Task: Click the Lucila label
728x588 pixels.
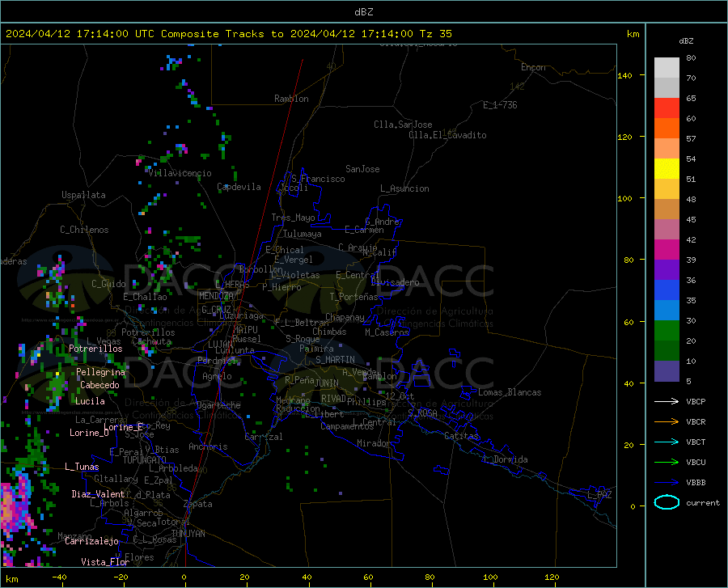Action: click(90, 401)
